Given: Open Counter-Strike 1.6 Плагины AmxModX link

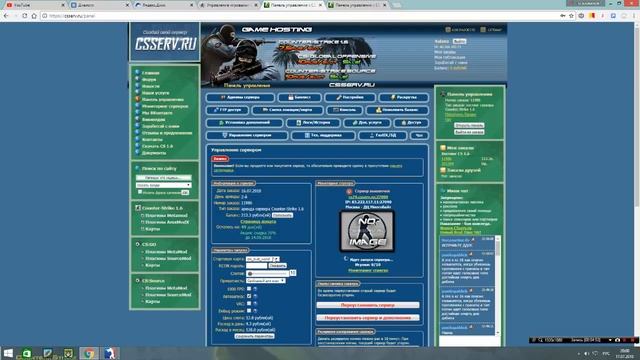Looking at the screenshot, I should [x=167, y=222].
